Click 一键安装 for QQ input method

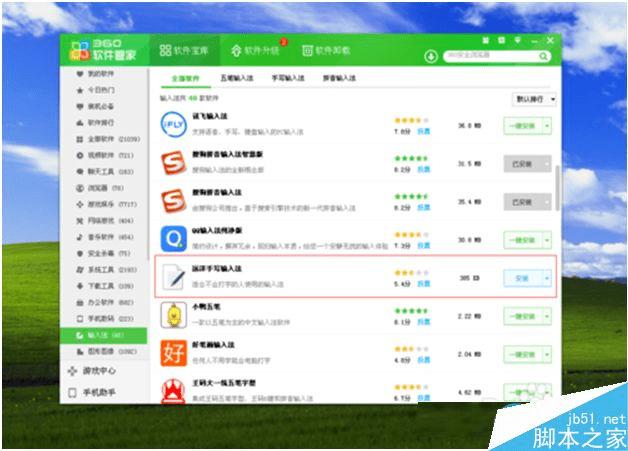pos(523,240)
